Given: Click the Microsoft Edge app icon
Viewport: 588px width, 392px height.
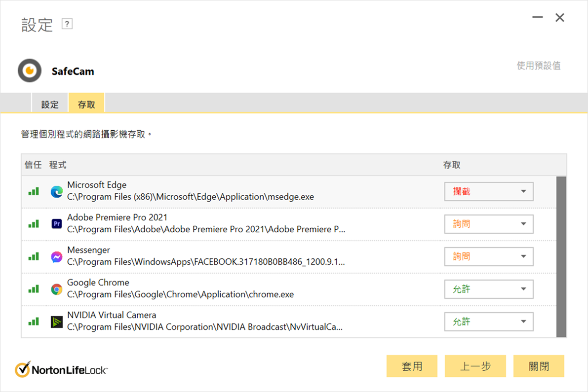Looking at the screenshot, I should pos(57,191).
